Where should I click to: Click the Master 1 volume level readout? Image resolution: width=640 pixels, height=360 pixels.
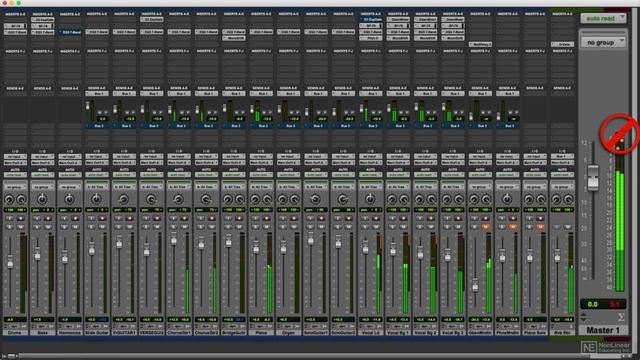(593, 304)
